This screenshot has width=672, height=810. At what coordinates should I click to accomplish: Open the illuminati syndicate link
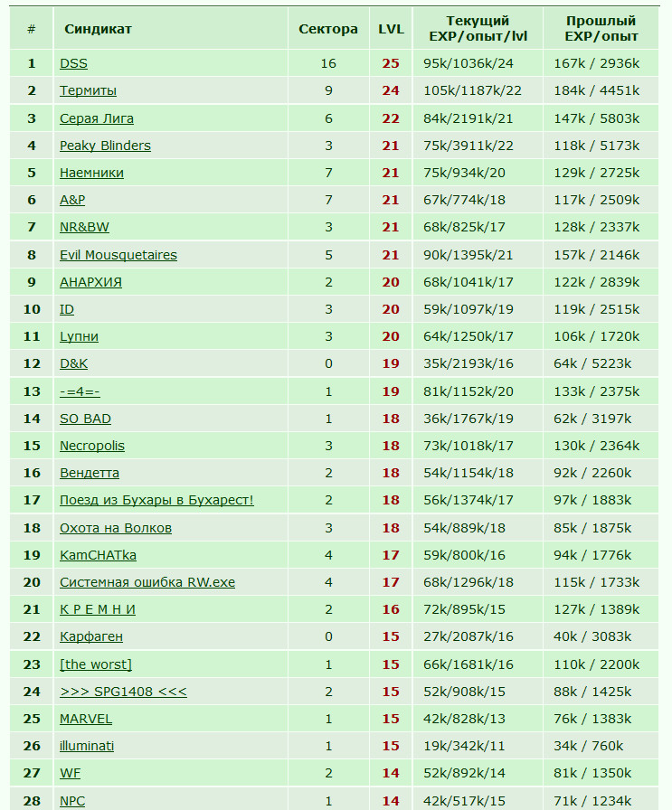87,746
